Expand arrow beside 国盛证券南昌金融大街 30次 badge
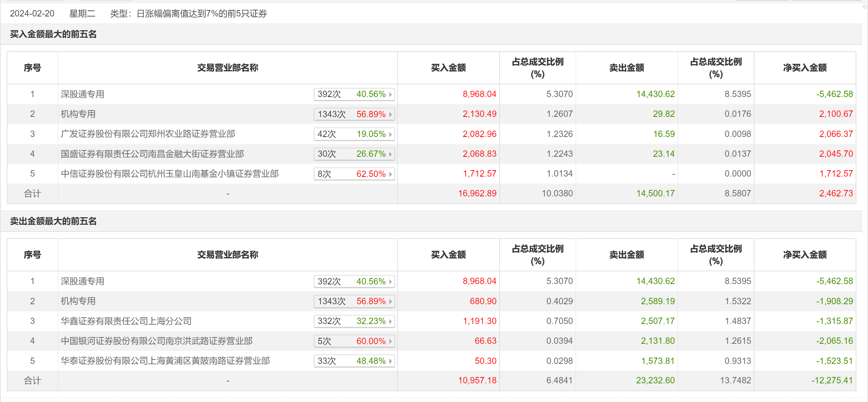The height and width of the screenshot is (402, 868). [x=390, y=154]
